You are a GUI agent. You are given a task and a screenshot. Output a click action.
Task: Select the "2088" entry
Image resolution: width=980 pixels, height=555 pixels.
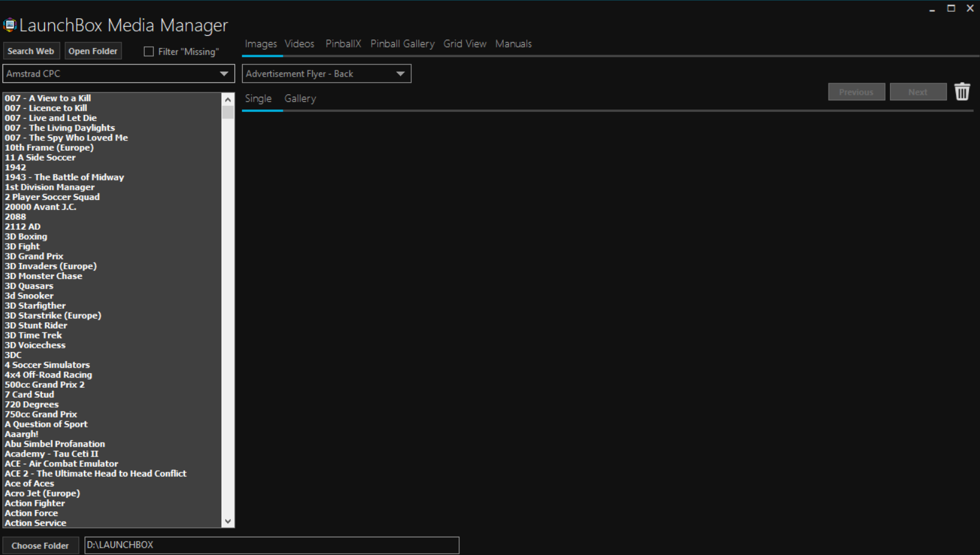coord(16,216)
